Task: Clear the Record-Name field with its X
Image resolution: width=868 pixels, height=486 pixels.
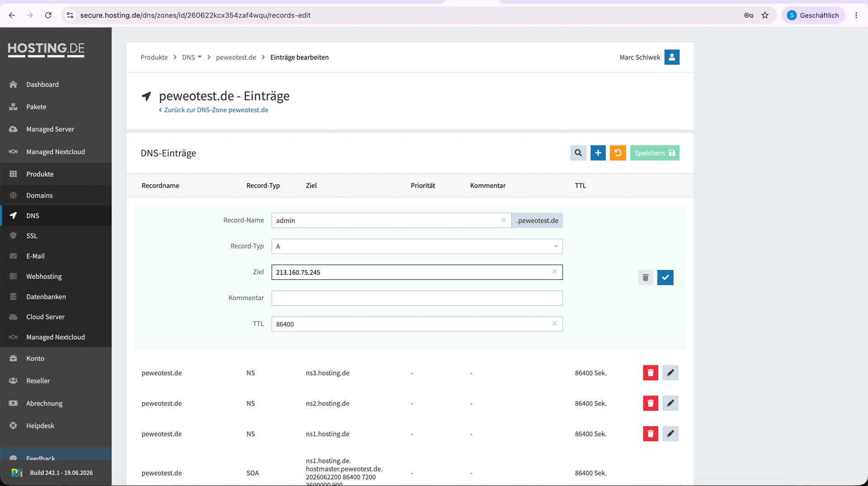Action: pyautogui.click(x=503, y=220)
